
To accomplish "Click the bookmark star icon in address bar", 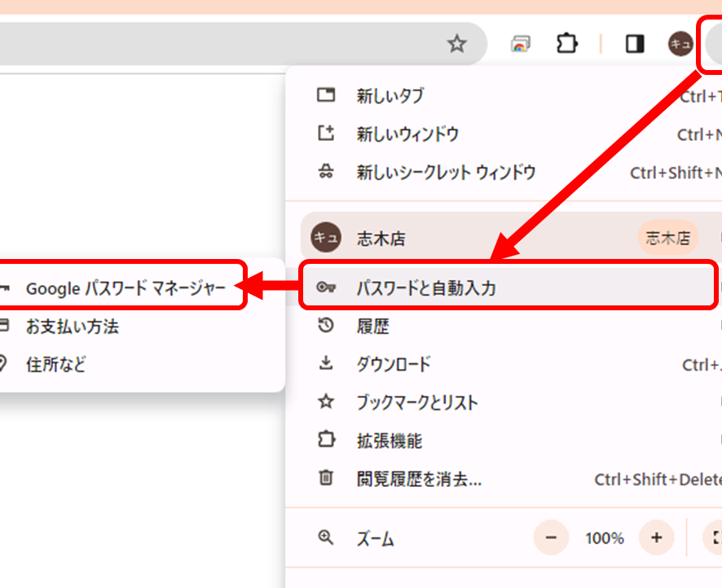I will 457,44.
